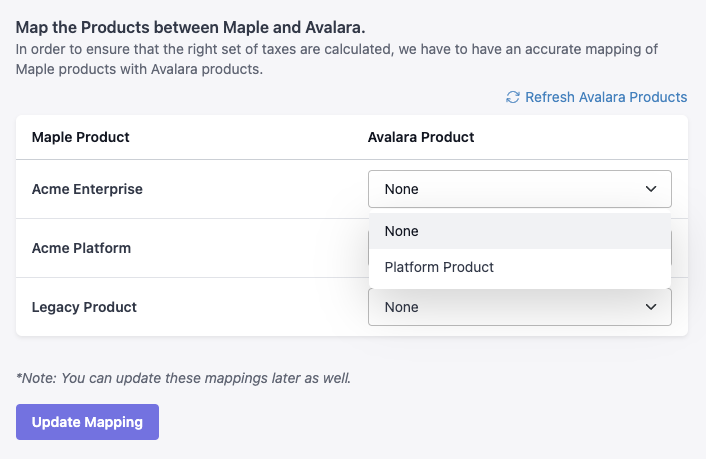Click the Avalara Product column header

point(421,137)
